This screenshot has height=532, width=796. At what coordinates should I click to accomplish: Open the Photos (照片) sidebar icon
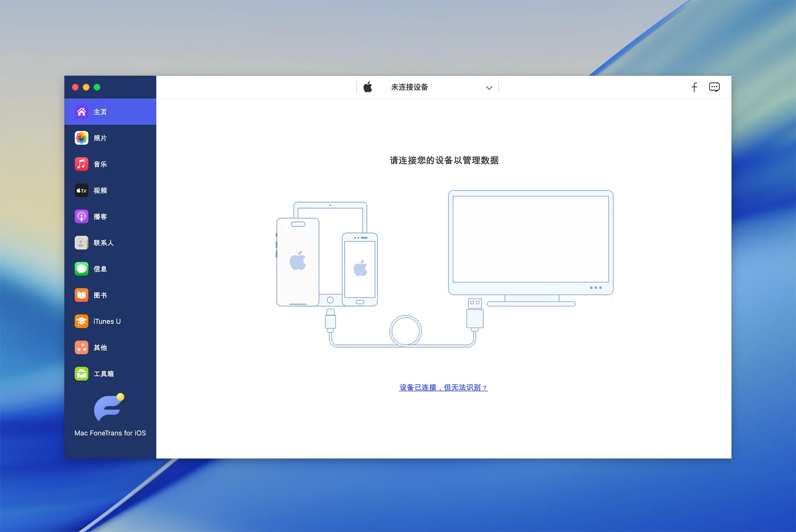tap(81, 138)
